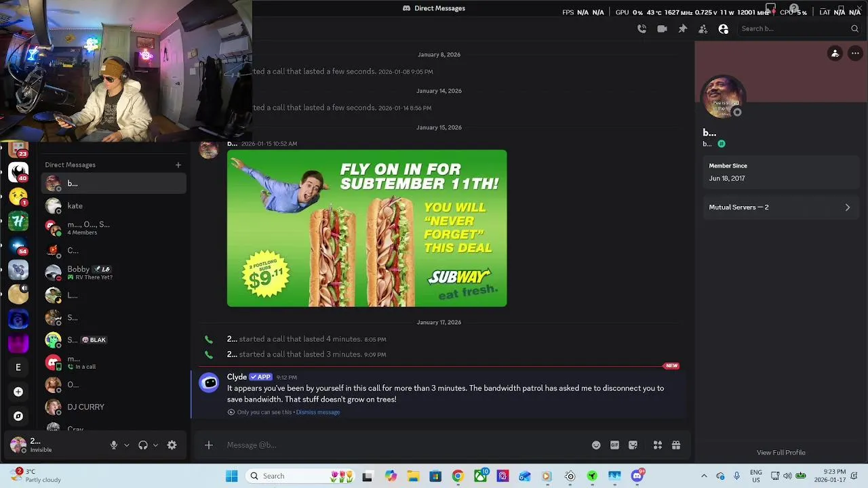The width and height of the screenshot is (868, 488).
Task: Create a new DM with the plus icon
Action: 178,165
